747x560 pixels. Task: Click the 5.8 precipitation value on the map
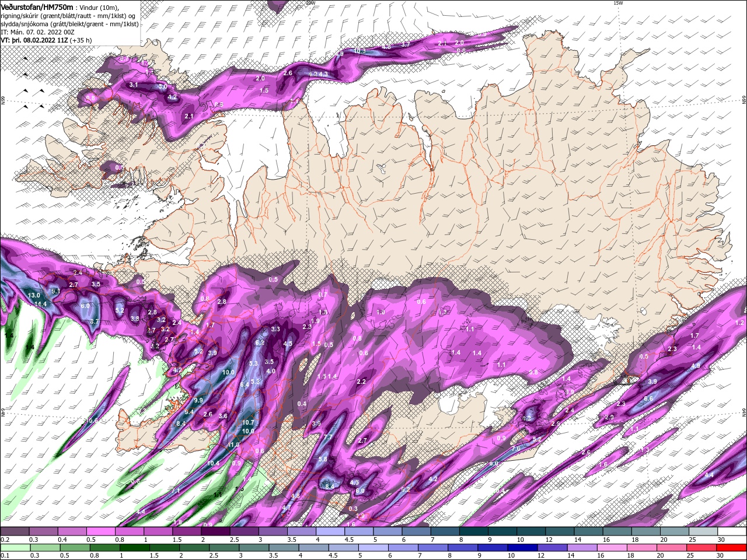pos(323,459)
